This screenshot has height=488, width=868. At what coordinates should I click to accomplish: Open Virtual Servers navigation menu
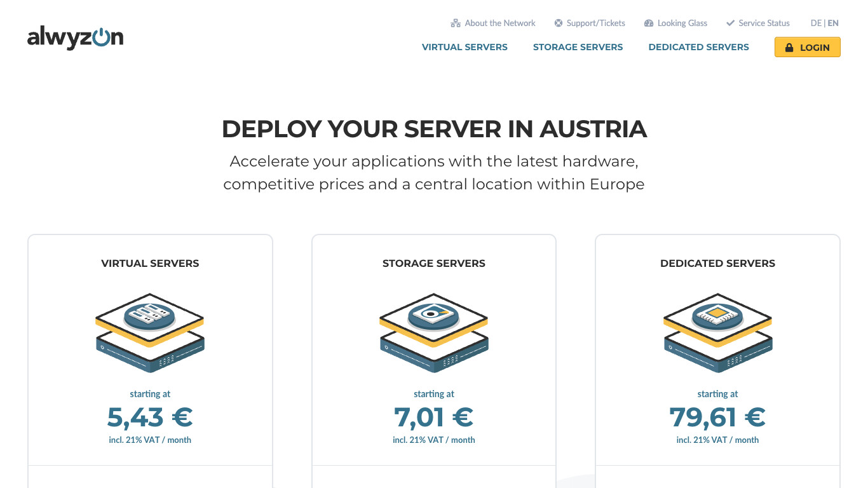point(465,47)
